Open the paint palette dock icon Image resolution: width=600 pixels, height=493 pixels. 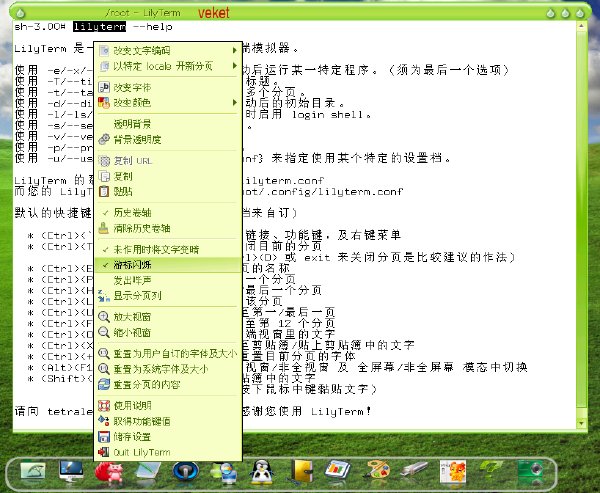tap(377, 470)
